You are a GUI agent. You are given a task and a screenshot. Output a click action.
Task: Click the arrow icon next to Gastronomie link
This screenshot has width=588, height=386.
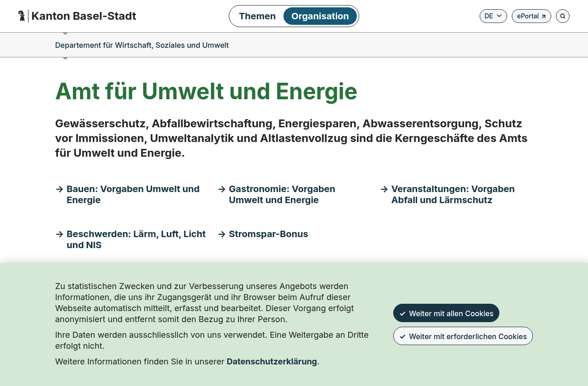(222, 189)
